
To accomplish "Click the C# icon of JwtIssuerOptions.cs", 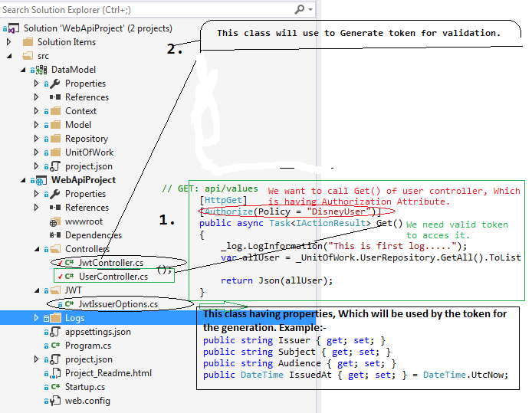I will click(x=69, y=304).
